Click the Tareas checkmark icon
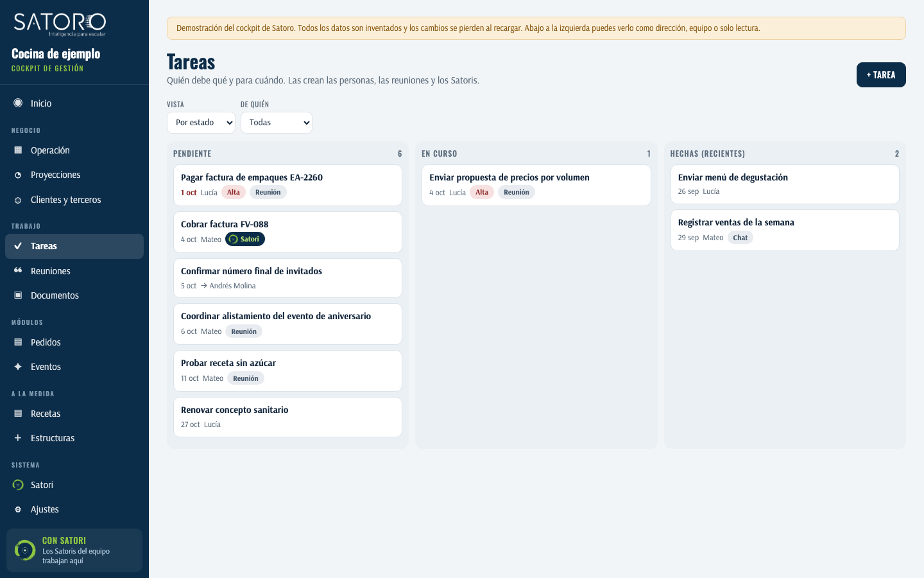924x578 pixels. click(18, 246)
